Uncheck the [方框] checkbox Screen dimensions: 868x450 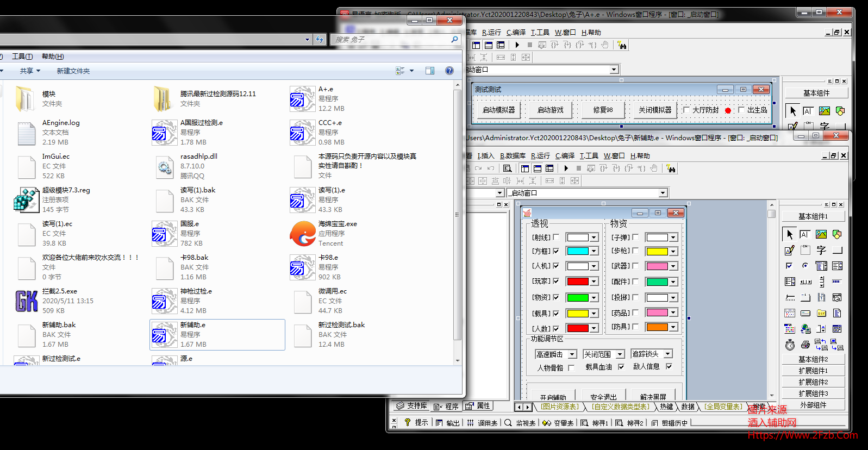tap(556, 251)
